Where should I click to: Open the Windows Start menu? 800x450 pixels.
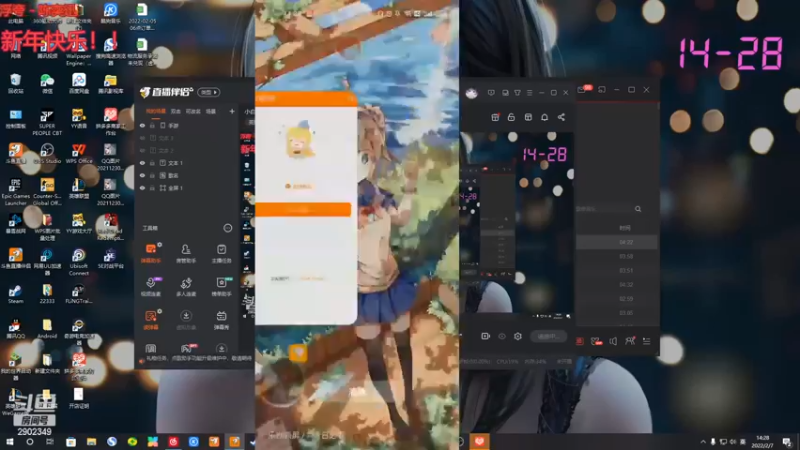tap(9, 442)
